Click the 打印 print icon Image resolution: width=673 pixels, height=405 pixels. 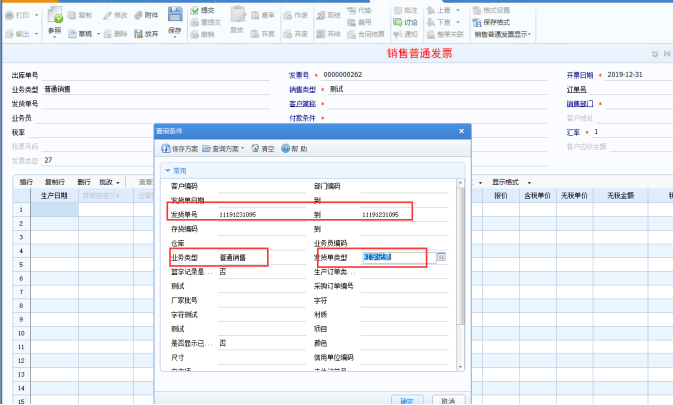click(9, 15)
